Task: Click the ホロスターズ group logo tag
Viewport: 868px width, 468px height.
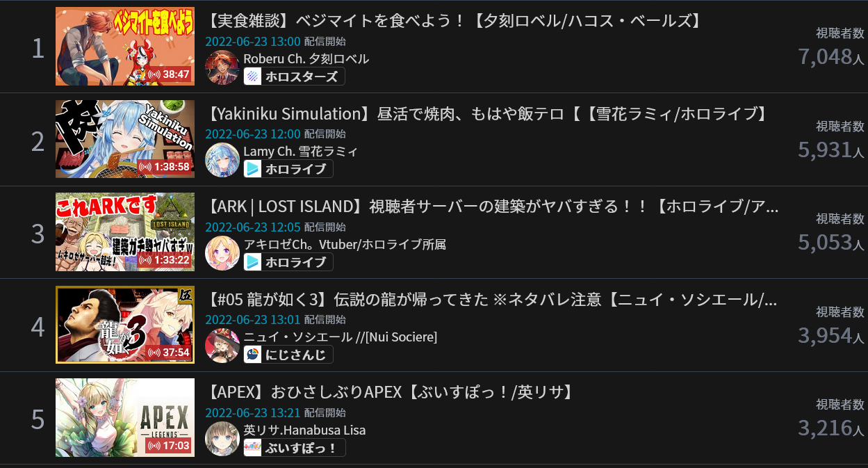Action: pyautogui.click(x=295, y=76)
